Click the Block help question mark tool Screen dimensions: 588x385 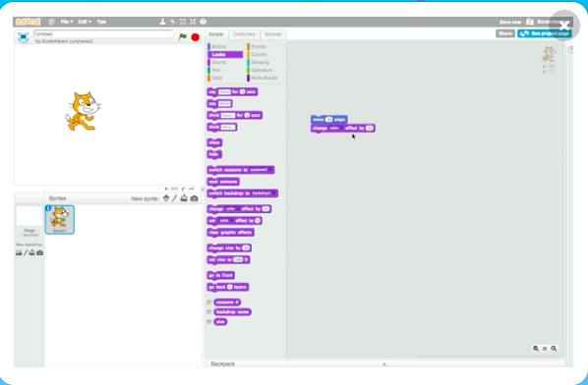pos(203,22)
